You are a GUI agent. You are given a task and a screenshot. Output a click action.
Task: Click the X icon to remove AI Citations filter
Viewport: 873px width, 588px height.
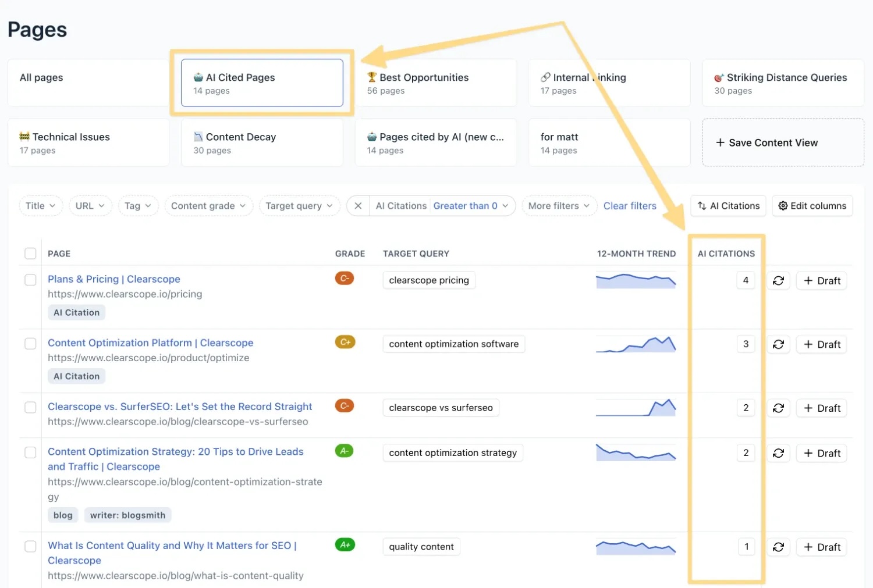[358, 205]
